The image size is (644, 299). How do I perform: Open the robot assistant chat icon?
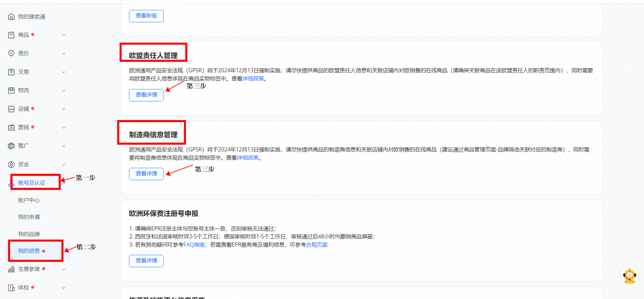[x=629, y=275]
